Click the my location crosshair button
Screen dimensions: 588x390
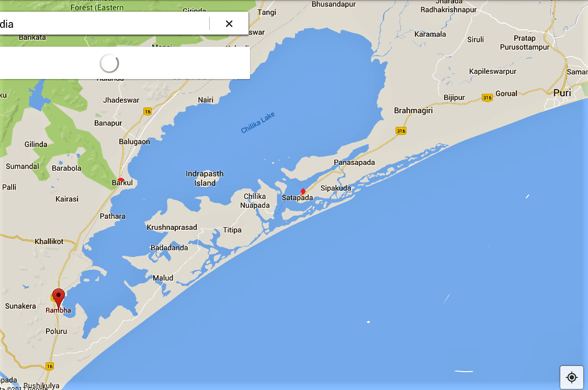pyautogui.click(x=571, y=377)
